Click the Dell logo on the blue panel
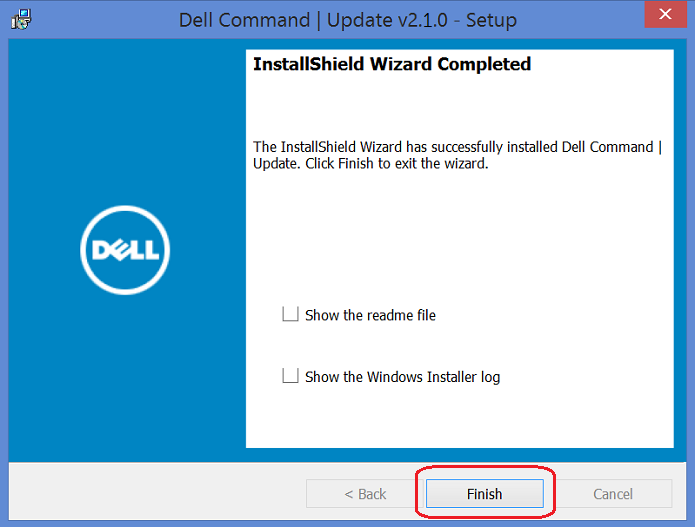Screen dimensions: 695x527 tap(125, 250)
